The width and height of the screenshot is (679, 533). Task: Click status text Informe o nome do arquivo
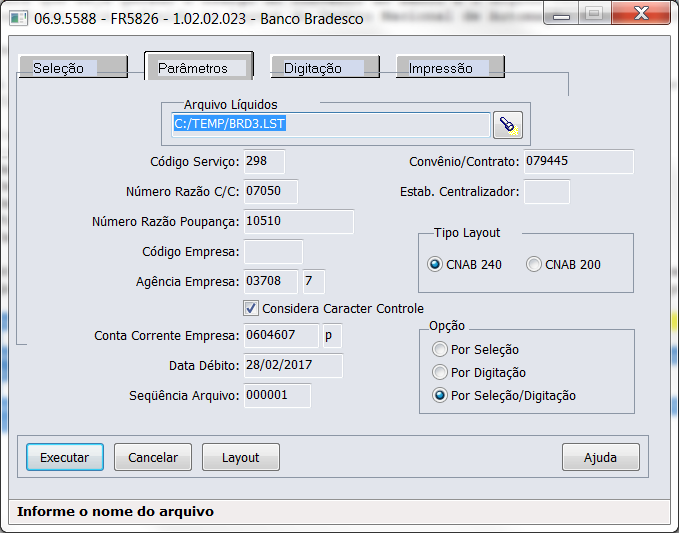point(115,511)
